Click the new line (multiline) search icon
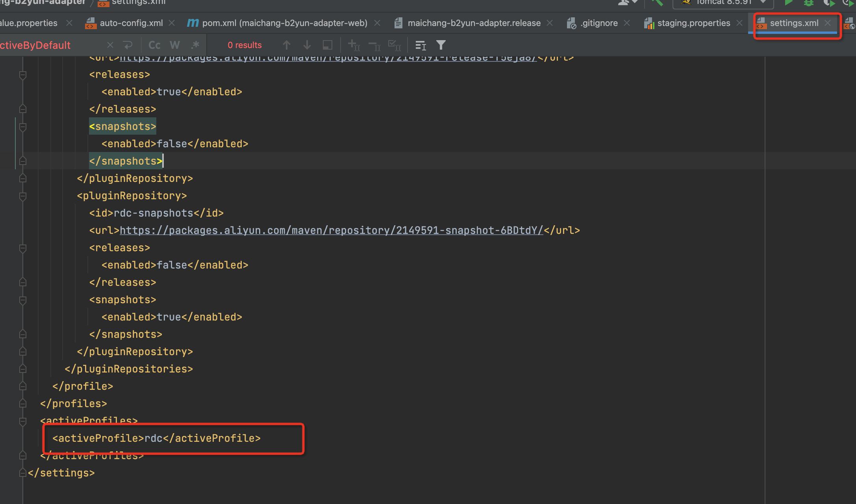Screen dimensions: 856x504 [x=128, y=45]
